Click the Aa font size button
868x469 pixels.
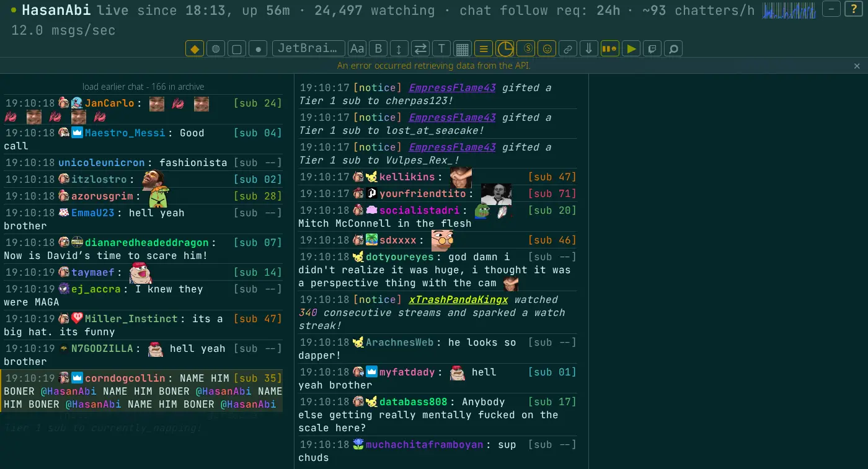click(357, 48)
